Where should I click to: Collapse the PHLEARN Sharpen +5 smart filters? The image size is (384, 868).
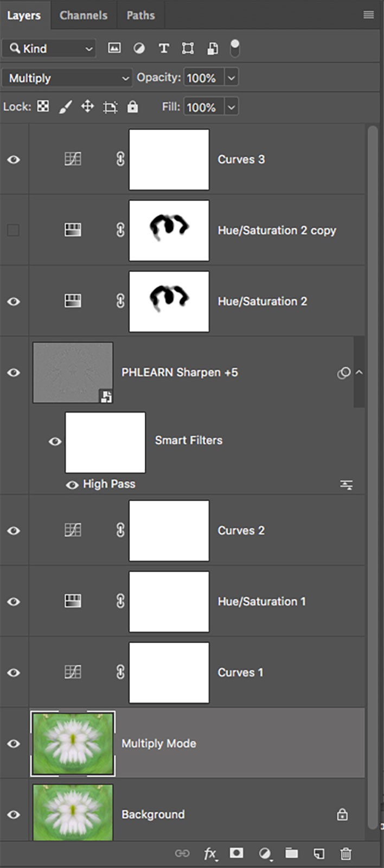pyautogui.click(x=359, y=373)
